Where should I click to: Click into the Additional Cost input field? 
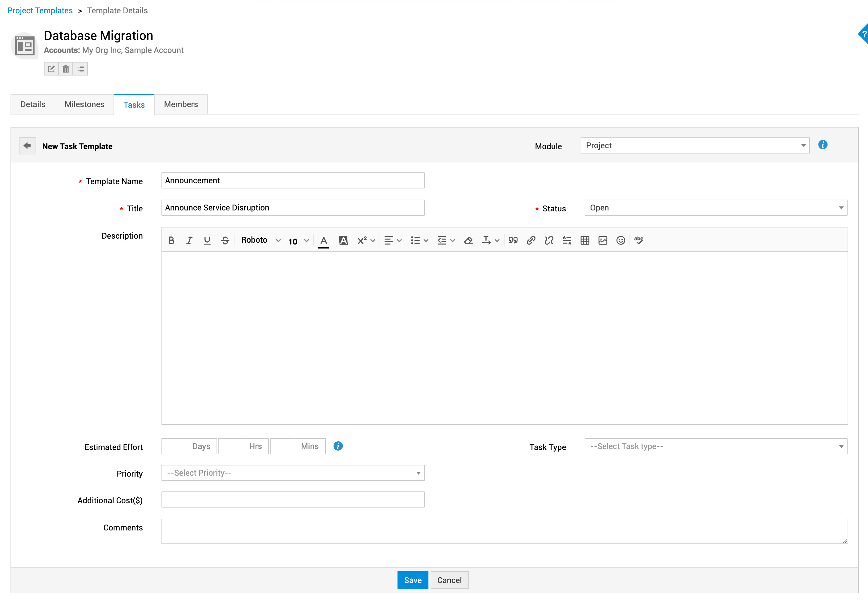click(293, 500)
